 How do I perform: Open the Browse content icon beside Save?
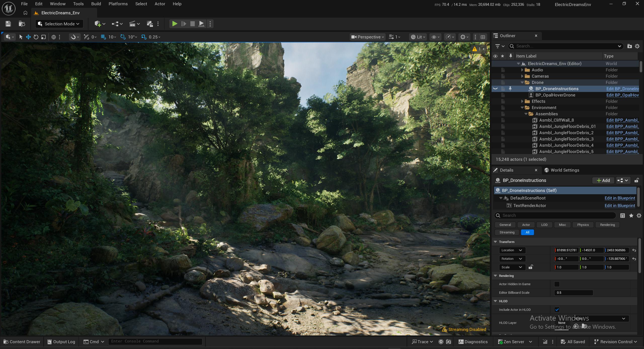[22, 24]
